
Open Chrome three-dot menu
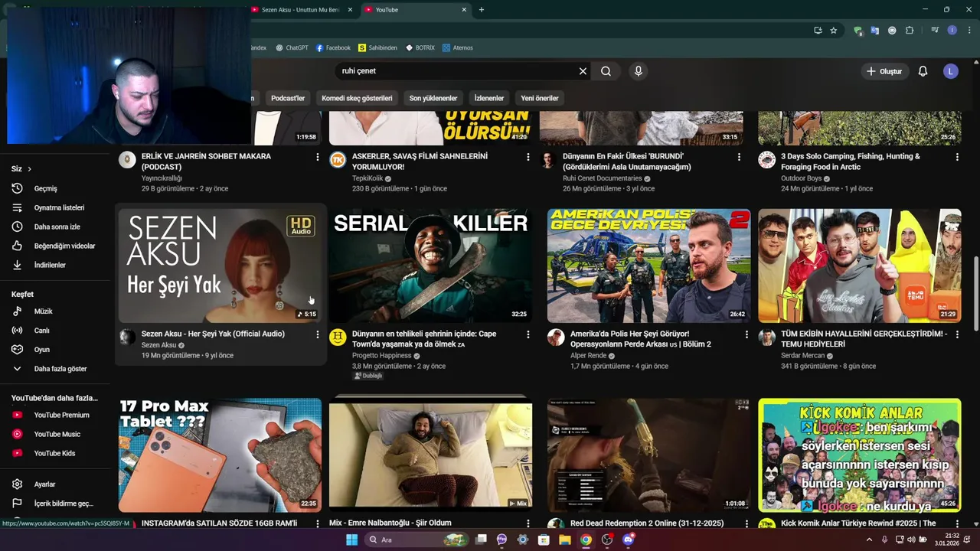968,31
